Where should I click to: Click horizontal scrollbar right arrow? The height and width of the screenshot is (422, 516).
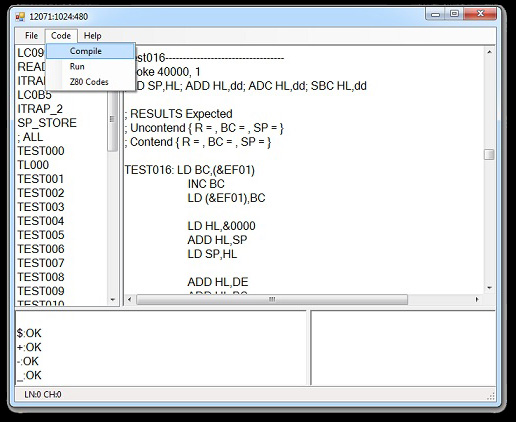pos(477,299)
